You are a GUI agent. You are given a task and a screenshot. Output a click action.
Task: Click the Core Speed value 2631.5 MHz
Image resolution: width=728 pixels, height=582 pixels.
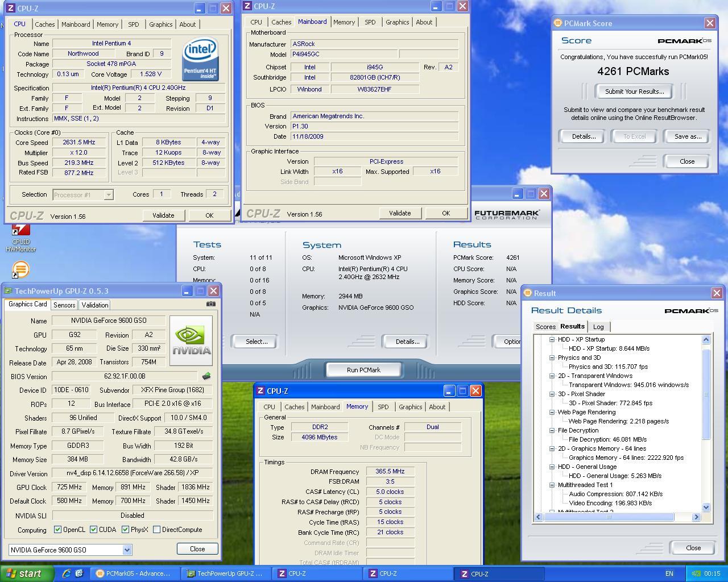click(x=79, y=143)
